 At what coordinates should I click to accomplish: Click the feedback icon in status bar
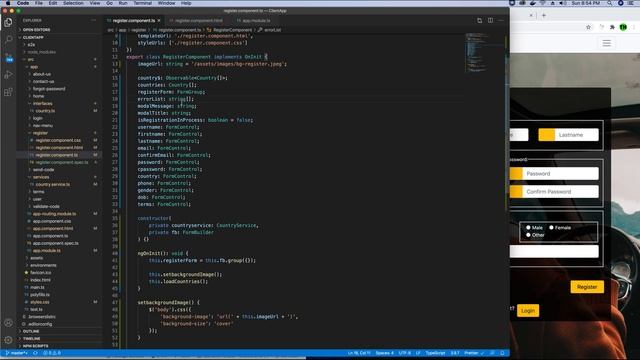[492, 353]
